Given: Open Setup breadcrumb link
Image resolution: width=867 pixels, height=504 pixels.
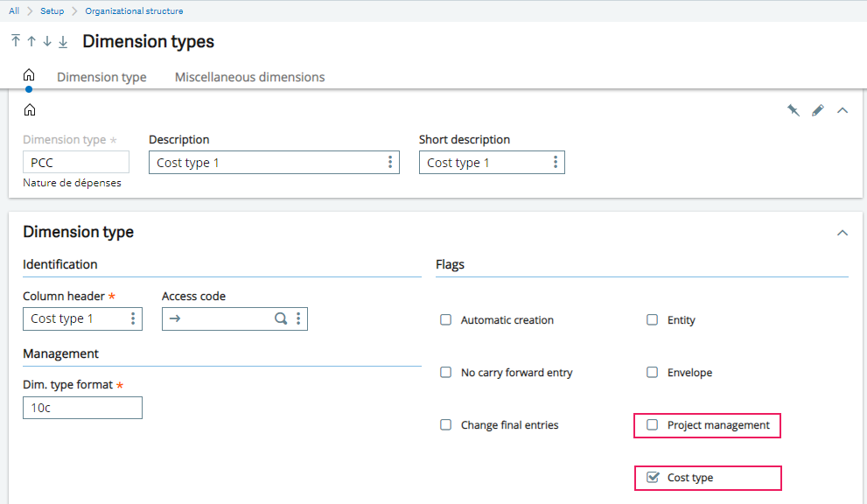Looking at the screenshot, I should (52, 11).
